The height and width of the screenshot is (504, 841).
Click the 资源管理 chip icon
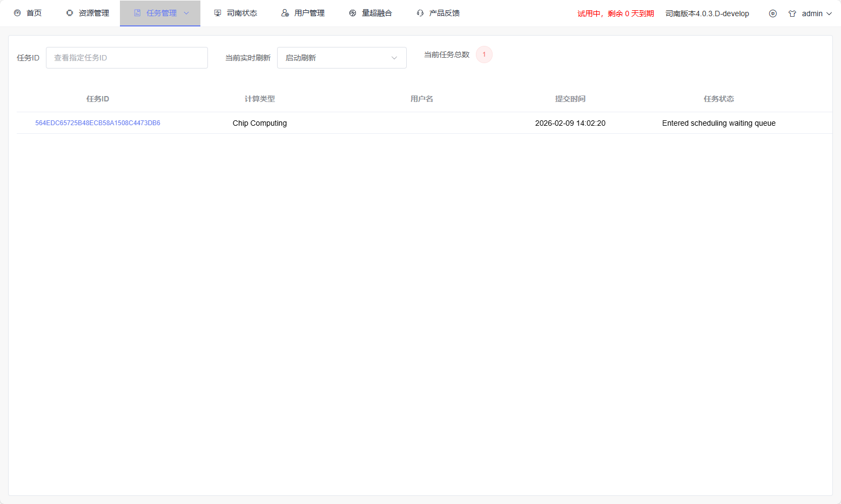[70, 13]
